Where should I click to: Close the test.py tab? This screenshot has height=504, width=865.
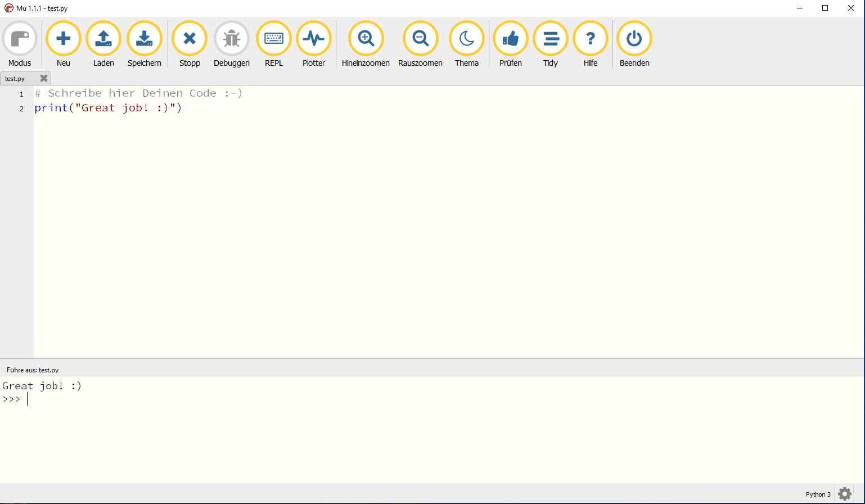[44, 79]
